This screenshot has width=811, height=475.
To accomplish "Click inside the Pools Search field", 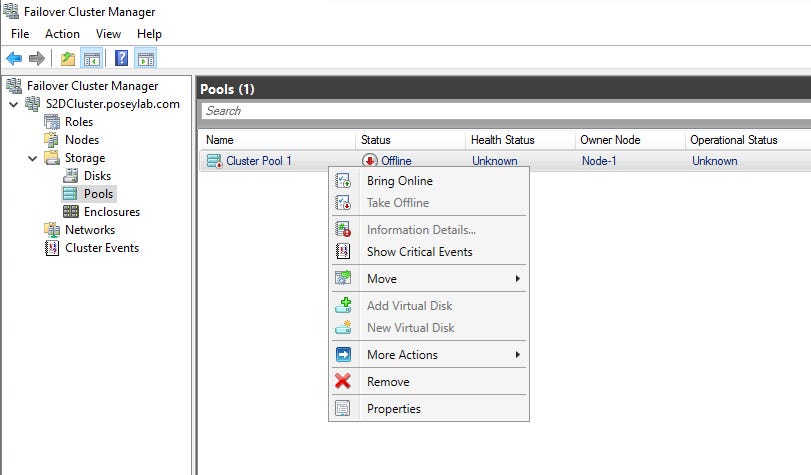I will 500,111.
